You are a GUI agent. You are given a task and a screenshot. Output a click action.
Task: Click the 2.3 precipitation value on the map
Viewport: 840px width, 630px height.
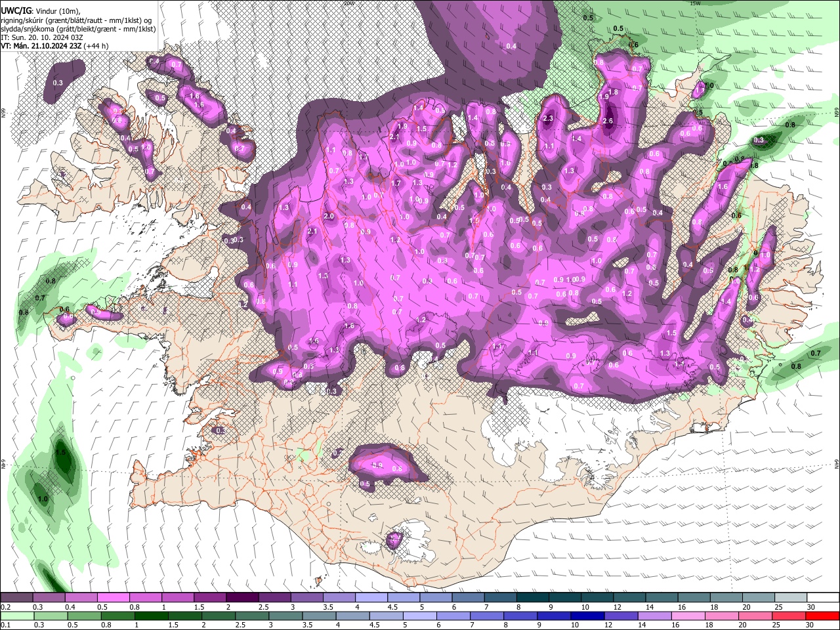[x=549, y=119]
